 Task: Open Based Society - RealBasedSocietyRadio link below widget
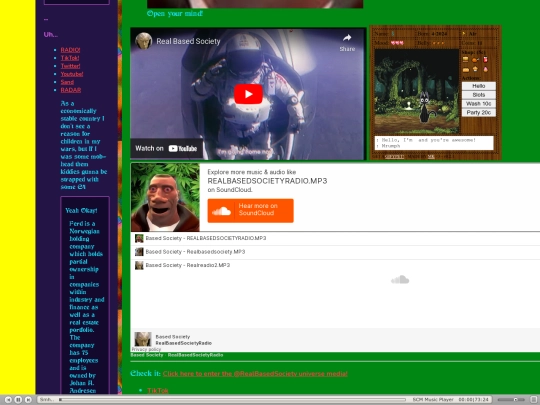point(177,355)
